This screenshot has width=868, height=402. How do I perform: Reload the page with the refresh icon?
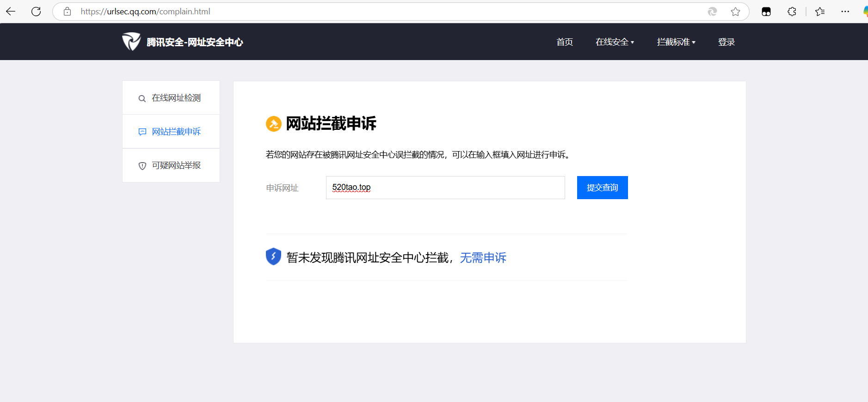coord(36,12)
